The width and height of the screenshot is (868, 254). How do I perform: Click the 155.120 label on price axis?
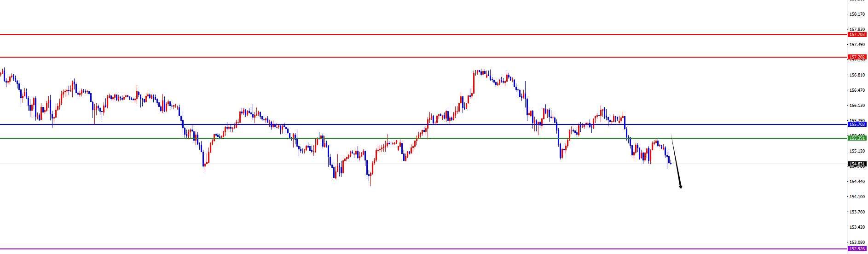click(857, 151)
